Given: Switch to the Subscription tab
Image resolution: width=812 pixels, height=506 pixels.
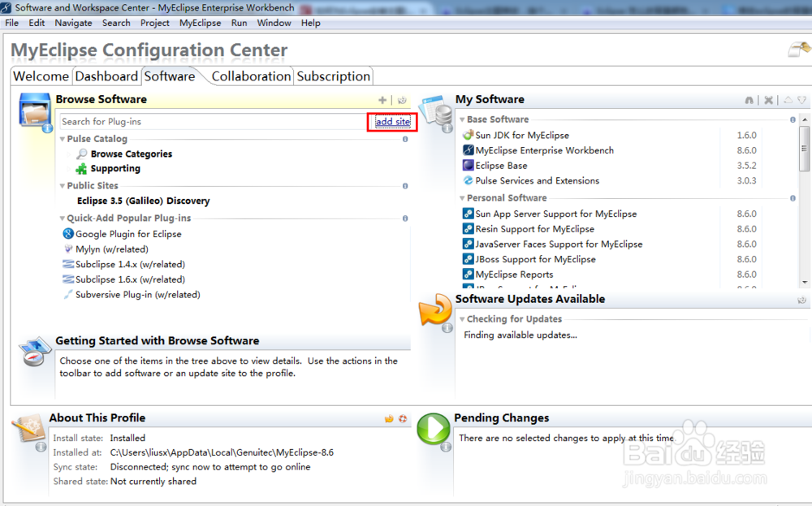Looking at the screenshot, I should point(334,76).
